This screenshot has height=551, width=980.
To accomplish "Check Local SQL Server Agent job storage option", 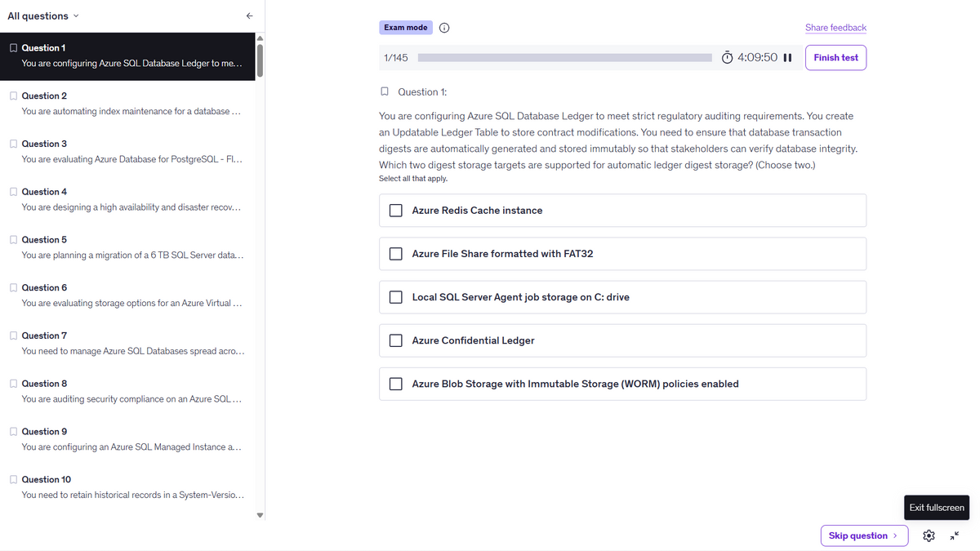I will tap(396, 297).
